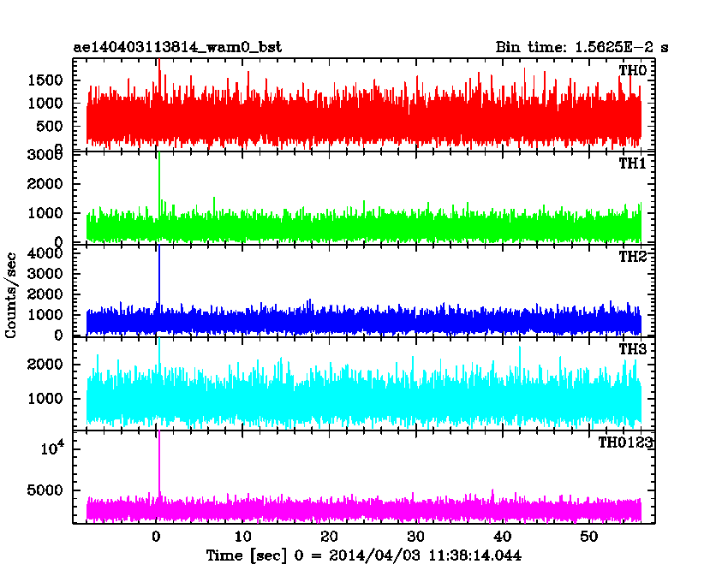The height and width of the screenshot is (582, 728).
Task: Click the 10^4 y-tick in the TH0123 panel
Action: click(x=52, y=448)
